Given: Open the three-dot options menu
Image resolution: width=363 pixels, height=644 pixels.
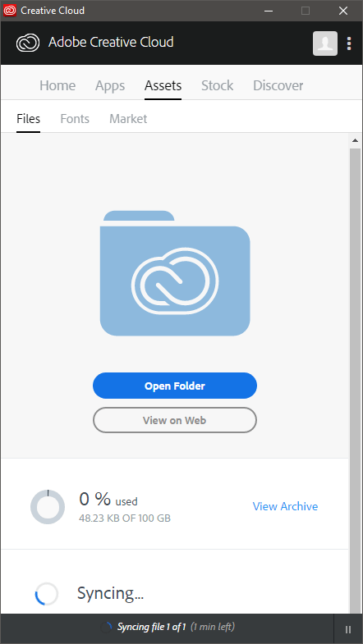Looking at the screenshot, I should [349, 43].
